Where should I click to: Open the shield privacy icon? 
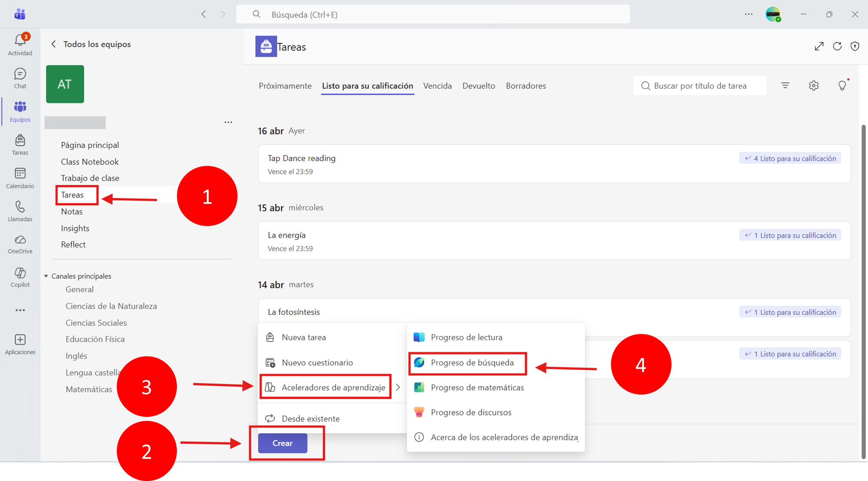click(855, 46)
